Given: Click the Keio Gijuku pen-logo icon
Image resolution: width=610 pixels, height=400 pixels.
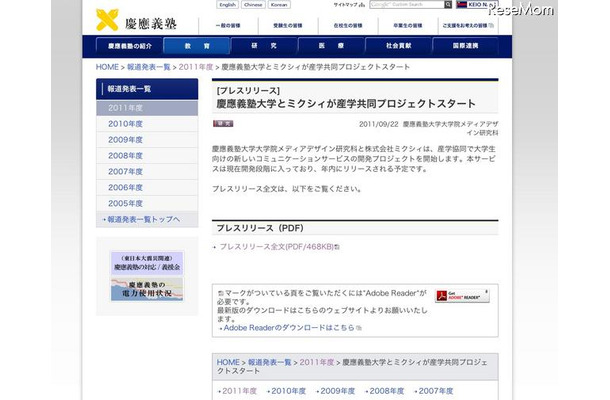Looking at the screenshot, I should click(107, 20).
